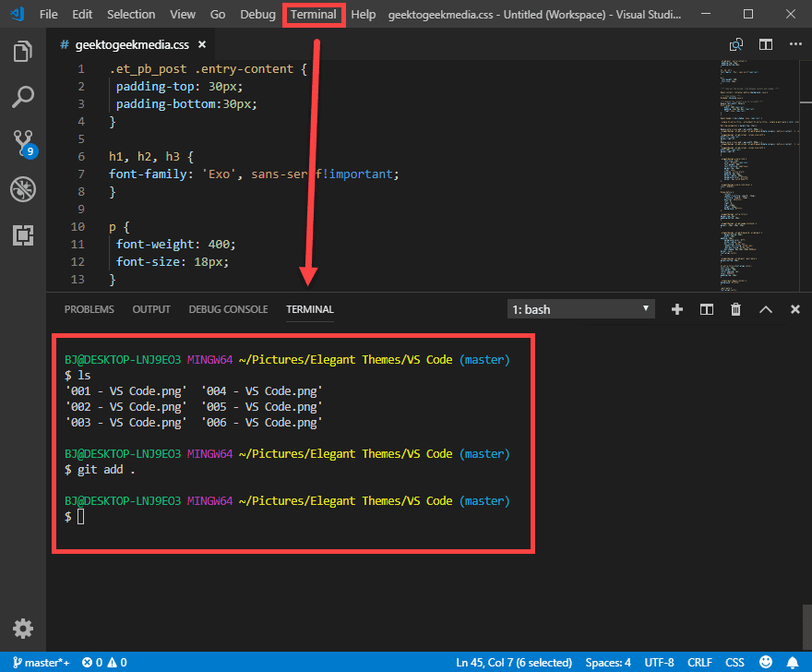Image resolution: width=812 pixels, height=672 pixels.
Task: Open the Debug view
Action: click(22, 189)
